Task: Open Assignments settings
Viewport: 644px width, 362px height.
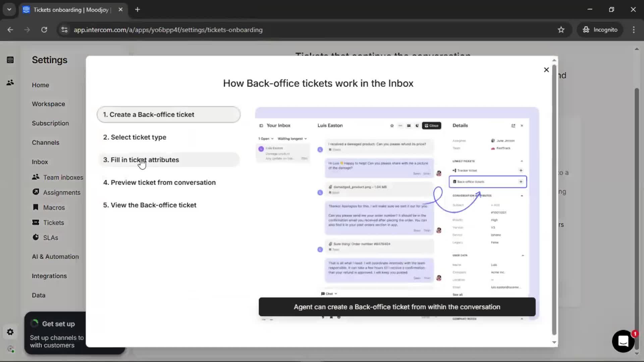Action: pyautogui.click(x=62, y=192)
